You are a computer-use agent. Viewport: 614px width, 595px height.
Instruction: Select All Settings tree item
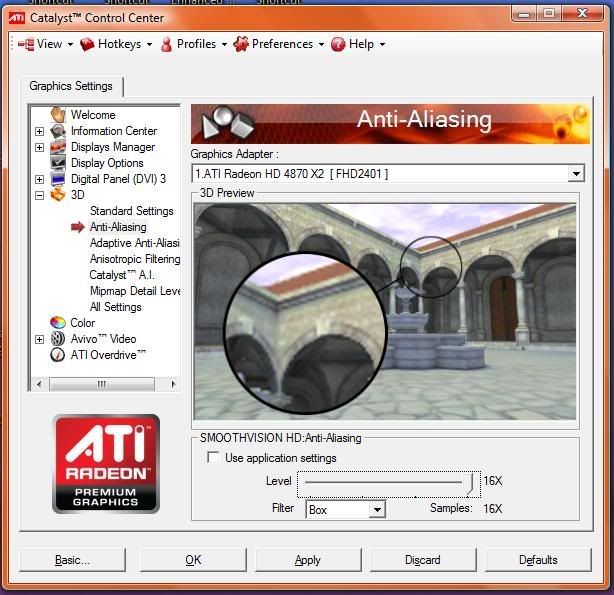click(x=116, y=307)
